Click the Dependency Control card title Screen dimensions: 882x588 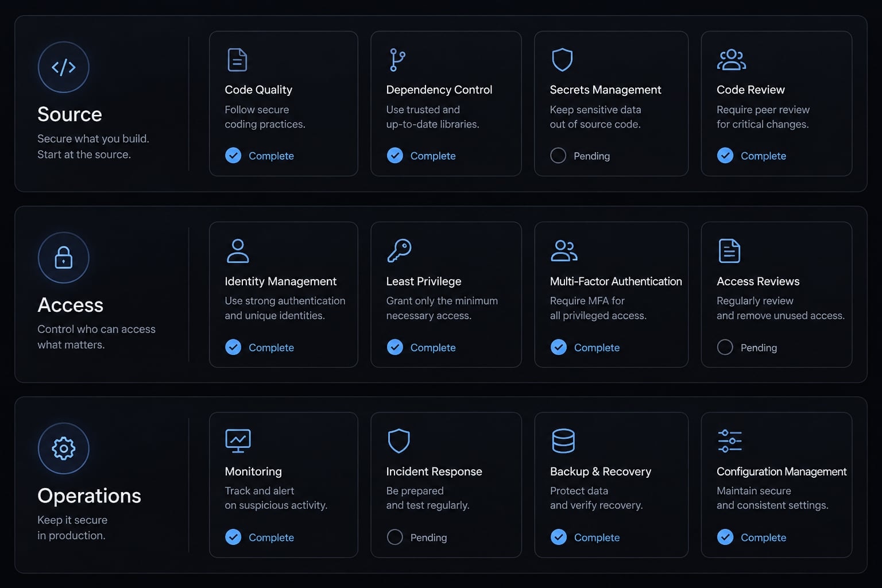tap(439, 90)
